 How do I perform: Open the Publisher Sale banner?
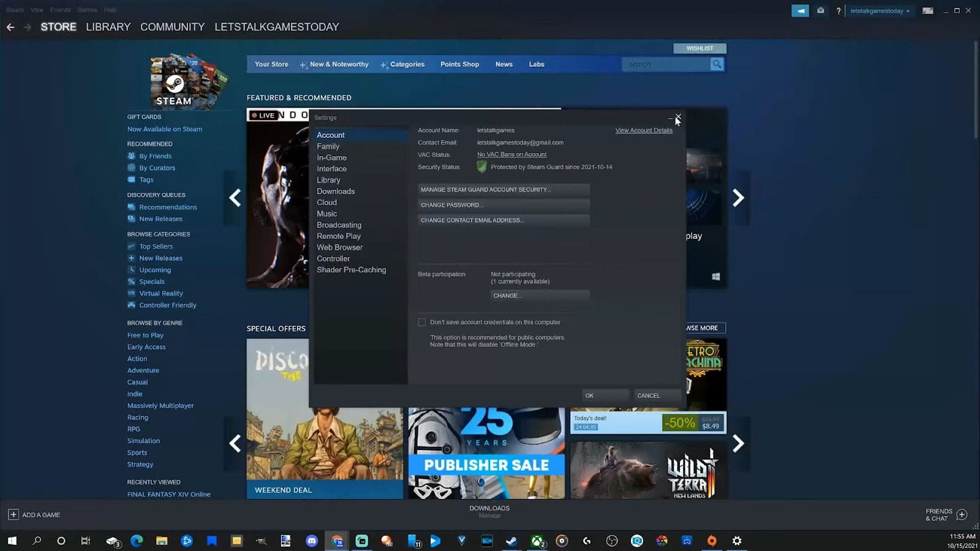[x=486, y=454]
